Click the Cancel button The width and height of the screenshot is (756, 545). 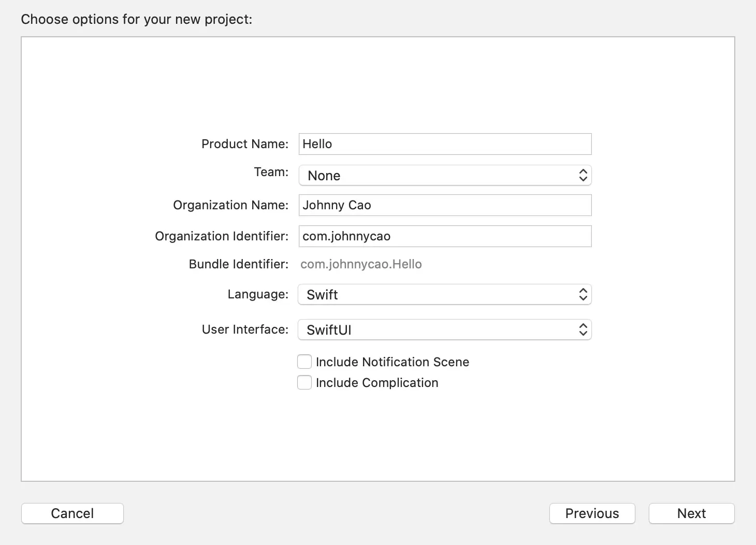pos(72,513)
